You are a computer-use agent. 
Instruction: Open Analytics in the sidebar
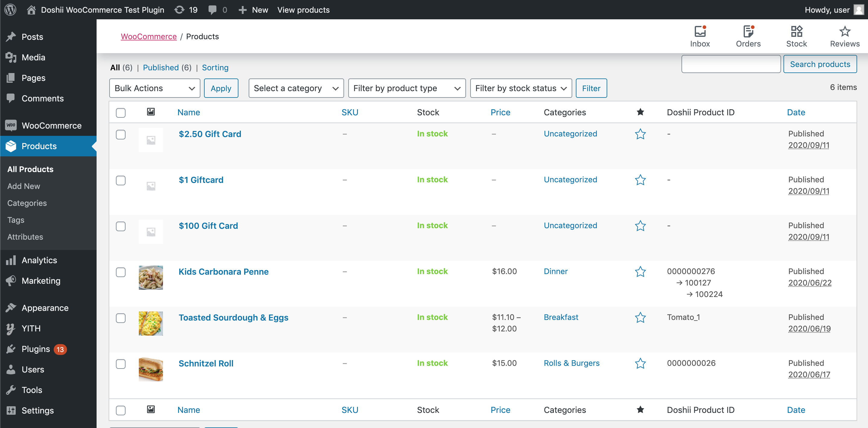click(49, 260)
